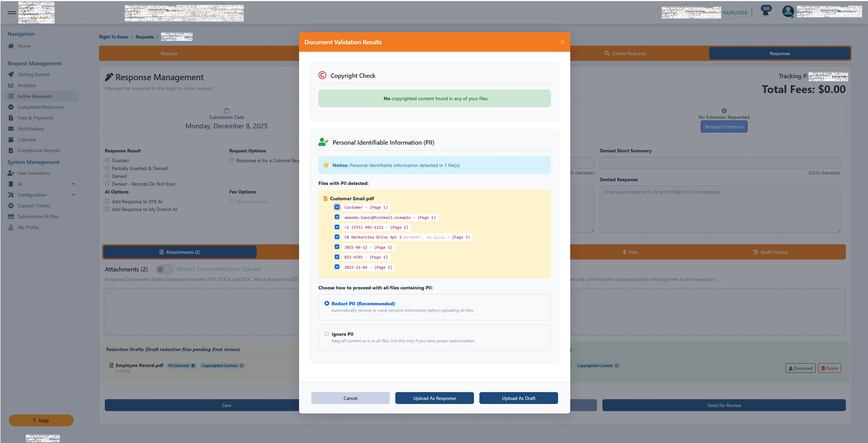Check Add Response to RTK AI
The height and width of the screenshot is (443, 868).
point(108,202)
